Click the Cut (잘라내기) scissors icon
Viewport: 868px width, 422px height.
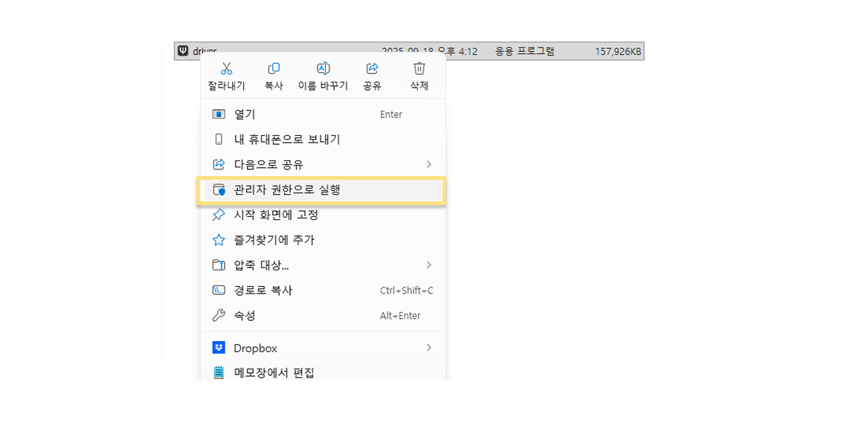(x=227, y=69)
